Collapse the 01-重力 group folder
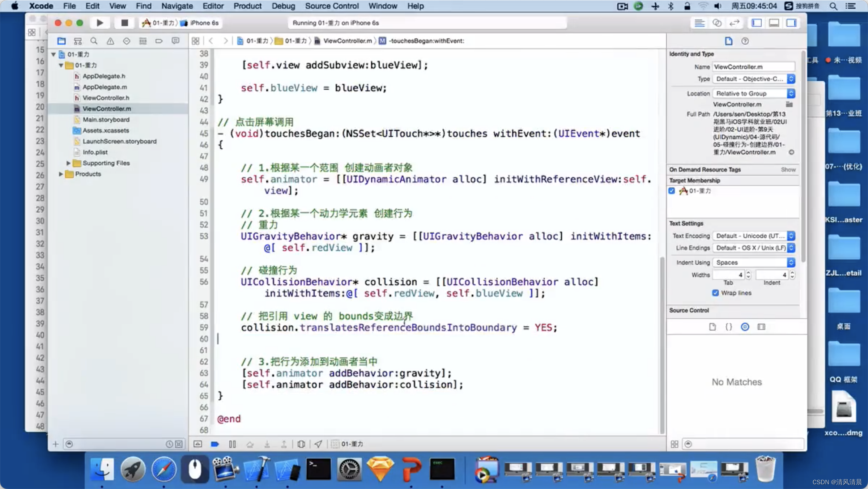This screenshot has height=489, width=868. click(x=61, y=65)
